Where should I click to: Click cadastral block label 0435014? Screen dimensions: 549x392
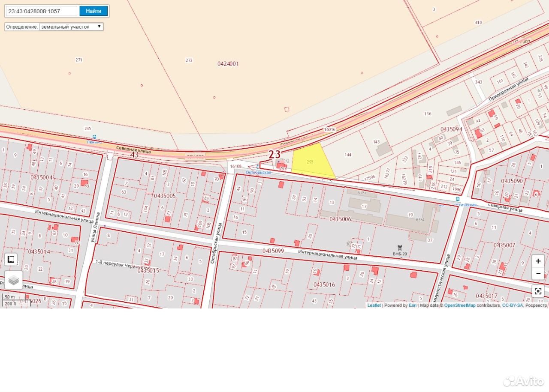tap(39, 251)
